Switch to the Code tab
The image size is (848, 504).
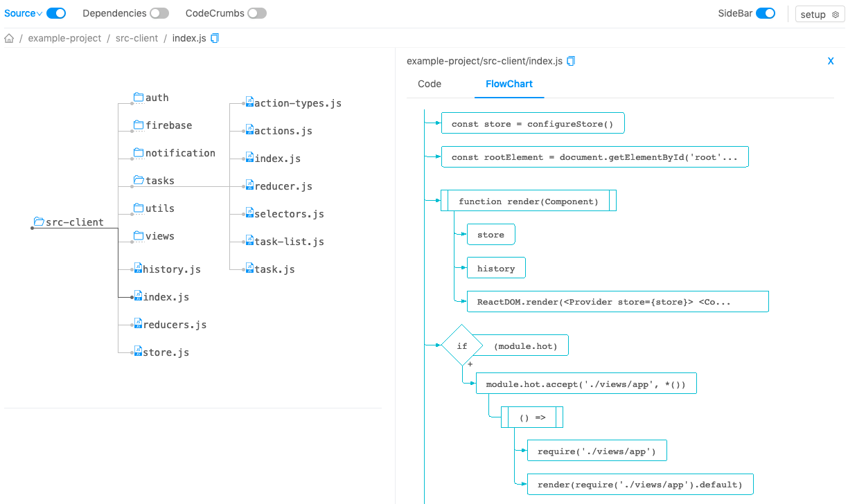tap(430, 84)
